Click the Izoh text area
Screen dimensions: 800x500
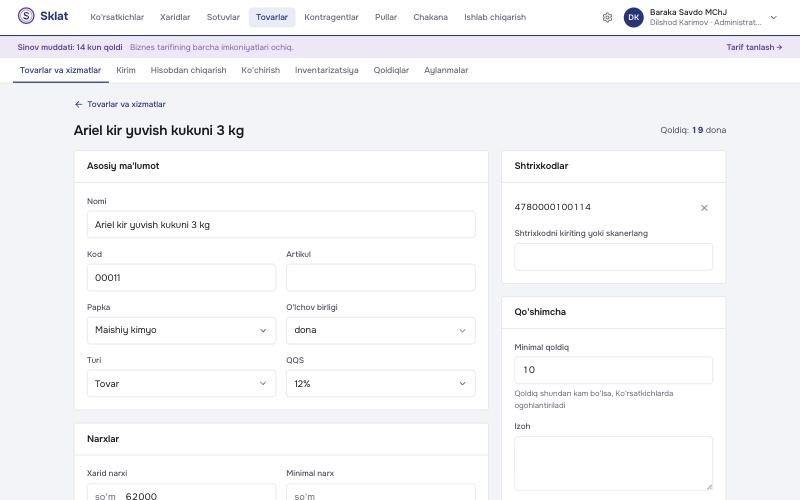613,463
